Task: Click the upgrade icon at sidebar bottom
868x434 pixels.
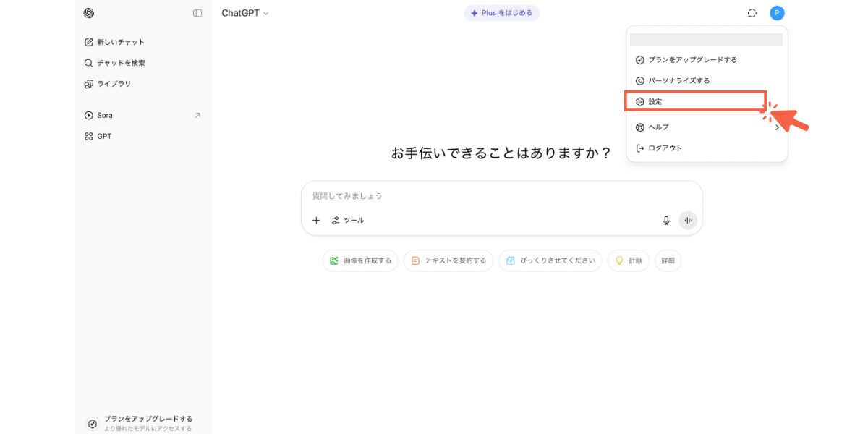Action: tap(92, 424)
